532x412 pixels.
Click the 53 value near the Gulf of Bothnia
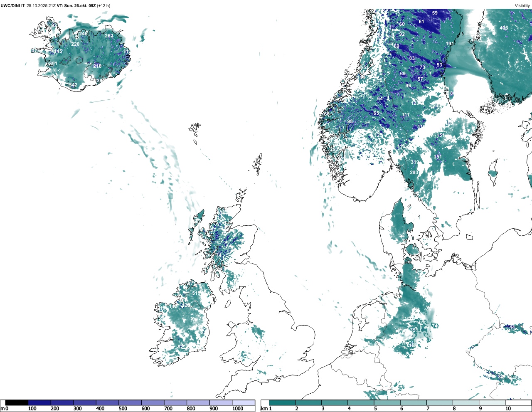439,65
